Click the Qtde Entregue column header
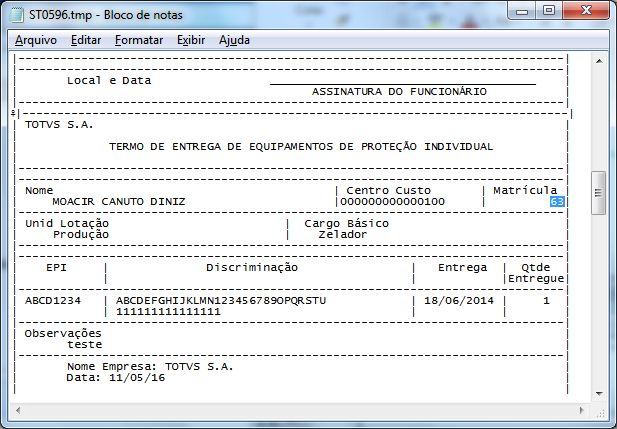617x429 pixels. [x=536, y=273]
